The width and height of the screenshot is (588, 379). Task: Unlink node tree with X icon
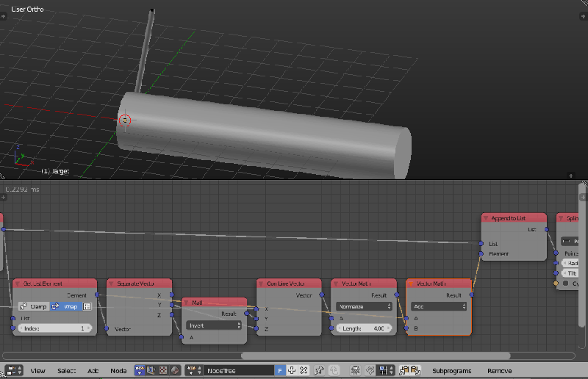(304, 370)
